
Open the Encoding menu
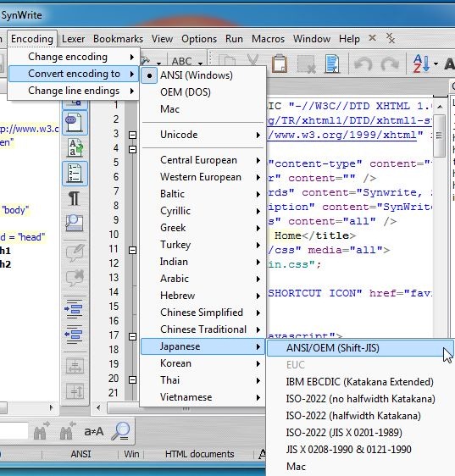point(32,39)
